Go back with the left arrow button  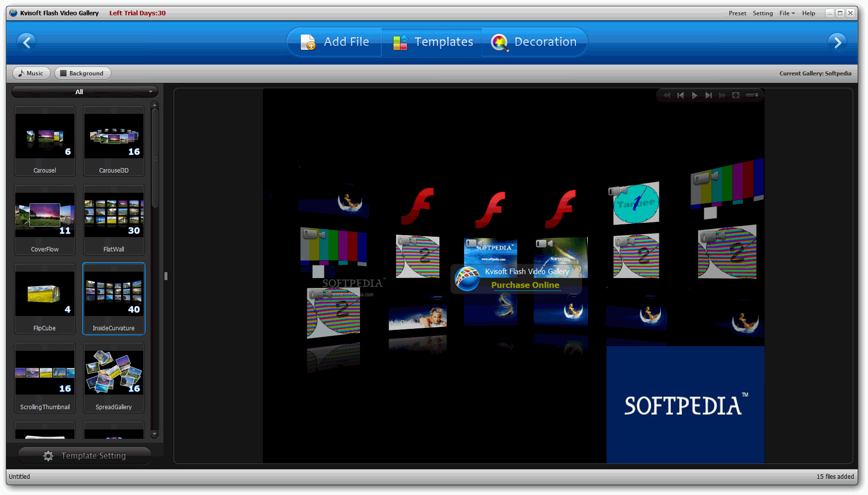click(x=27, y=42)
